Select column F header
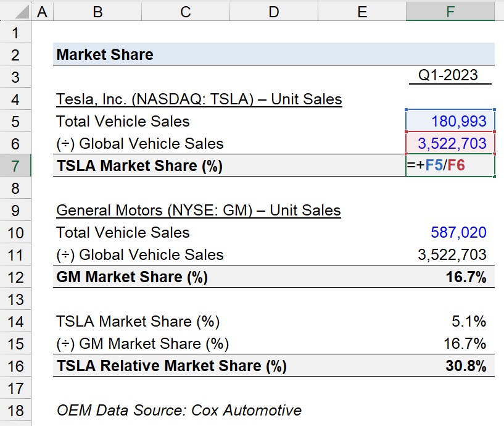This screenshot has height=426, width=504. click(x=450, y=12)
